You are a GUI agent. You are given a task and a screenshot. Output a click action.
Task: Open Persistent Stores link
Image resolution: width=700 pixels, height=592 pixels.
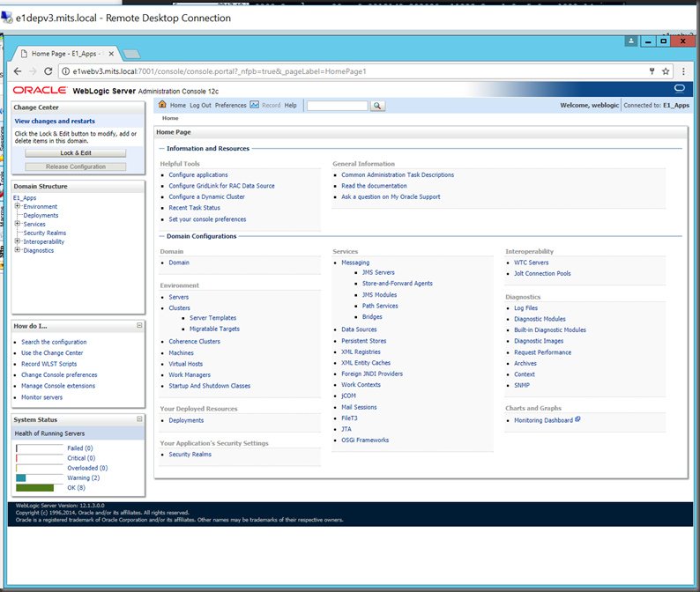tap(364, 341)
